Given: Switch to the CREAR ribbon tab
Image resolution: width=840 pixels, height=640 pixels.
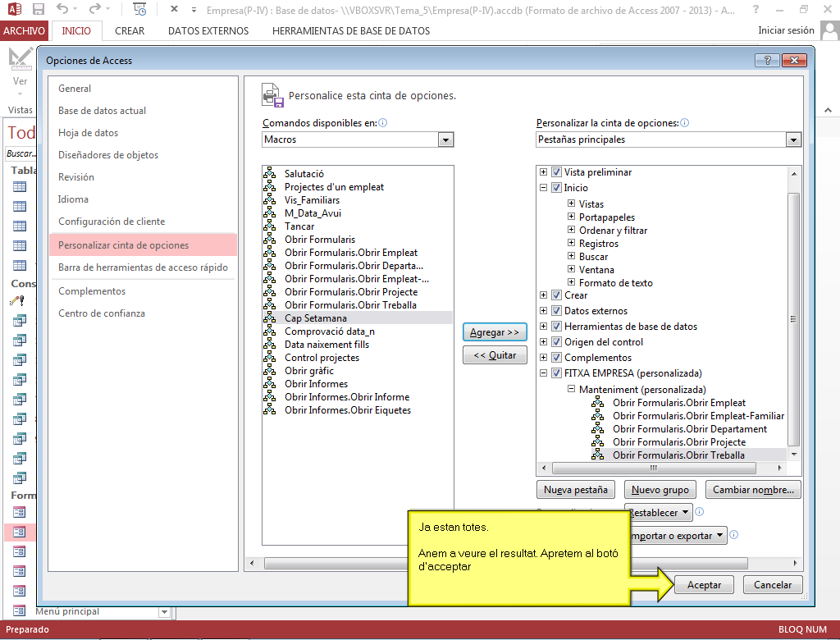Looking at the screenshot, I should coord(130,30).
